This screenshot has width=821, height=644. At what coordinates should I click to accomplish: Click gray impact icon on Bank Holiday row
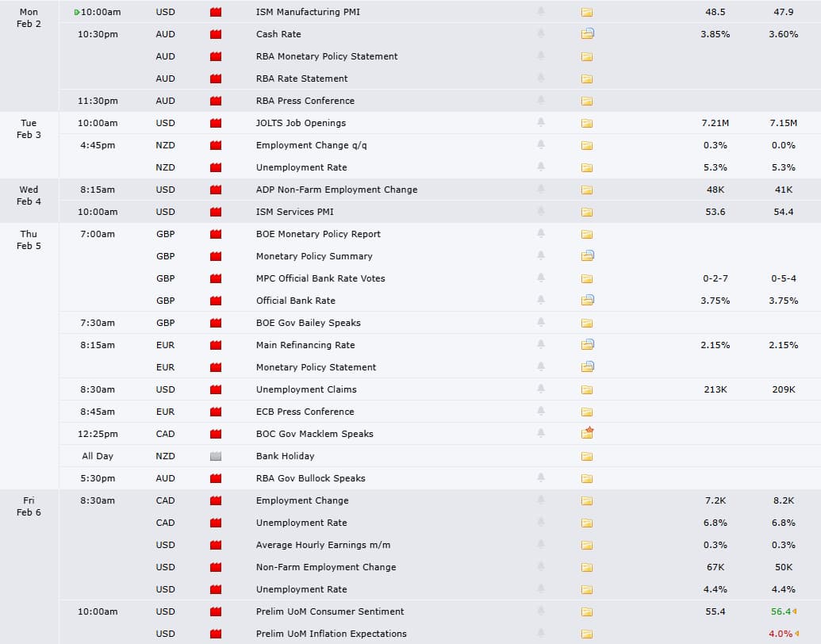(216, 456)
